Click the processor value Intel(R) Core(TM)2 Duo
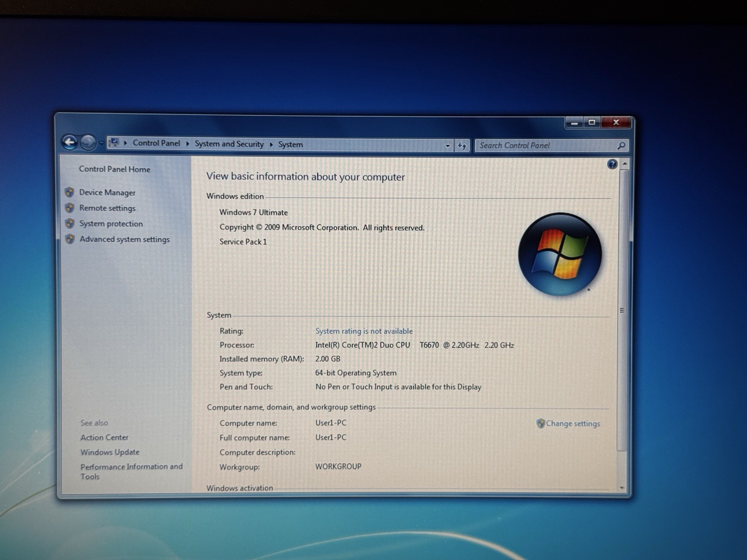The width and height of the screenshot is (747, 560). click(415, 345)
